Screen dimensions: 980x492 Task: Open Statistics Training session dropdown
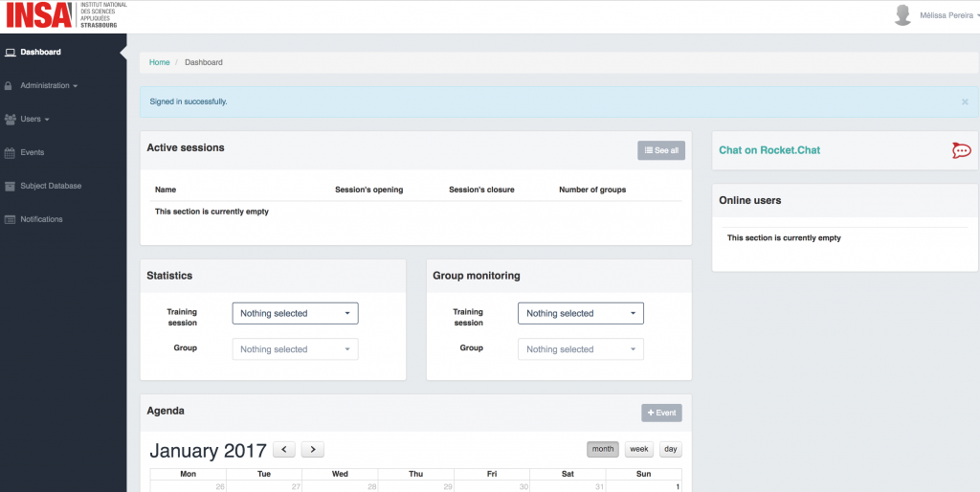[295, 313]
